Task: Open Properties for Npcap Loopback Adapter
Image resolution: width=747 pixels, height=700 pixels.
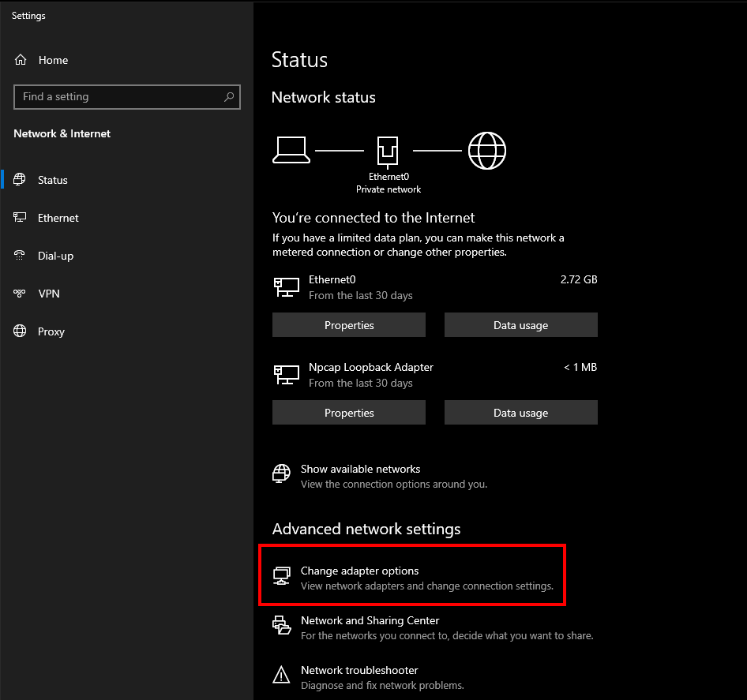Action: [349, 413]
